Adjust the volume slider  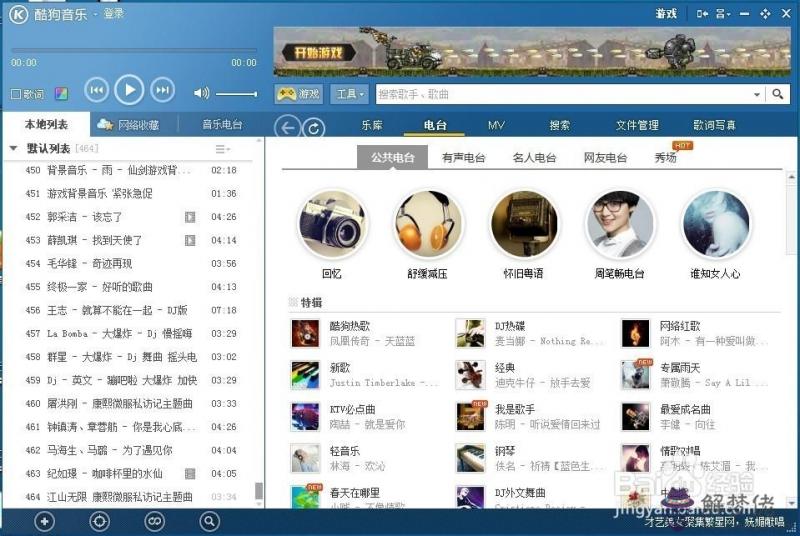point(236,94)
